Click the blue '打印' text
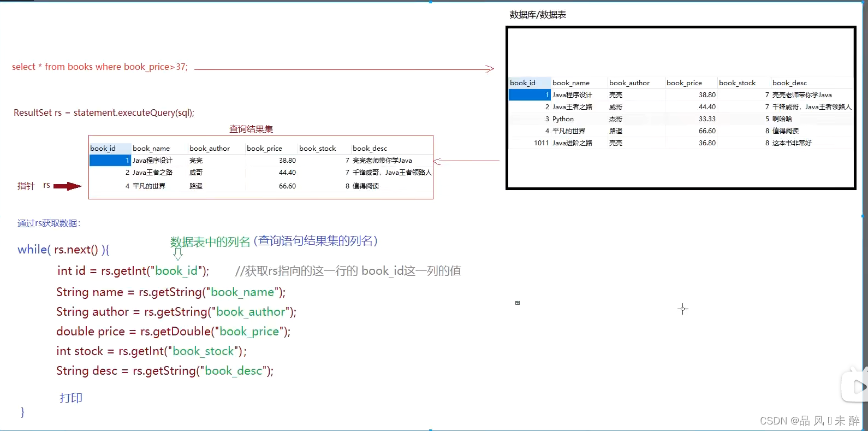868x431 pixels. (71, 398)
